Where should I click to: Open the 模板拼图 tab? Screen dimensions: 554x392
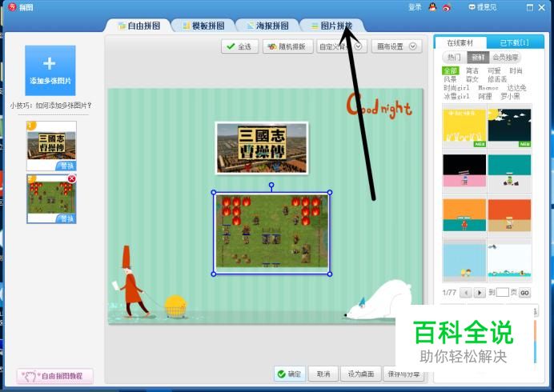tap(203, 26)
